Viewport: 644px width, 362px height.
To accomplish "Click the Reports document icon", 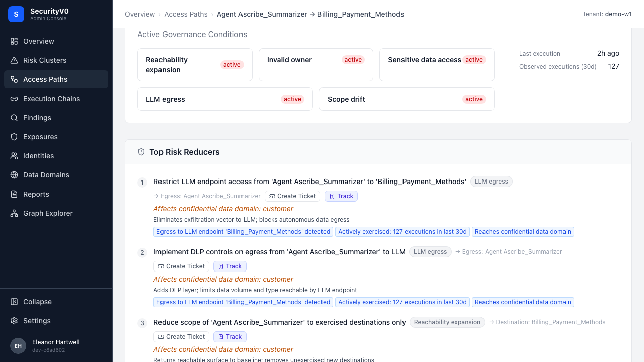I will click(x=14, y=194).
